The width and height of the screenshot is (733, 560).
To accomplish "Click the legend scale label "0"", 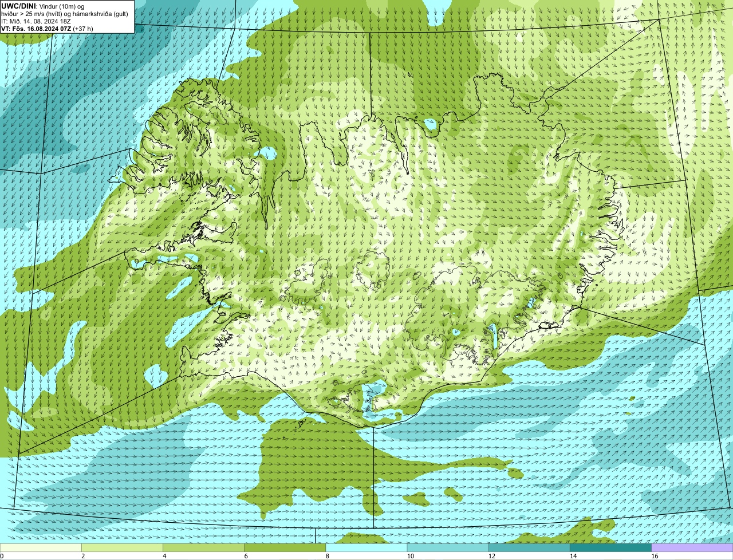I will tap(2, 556).
